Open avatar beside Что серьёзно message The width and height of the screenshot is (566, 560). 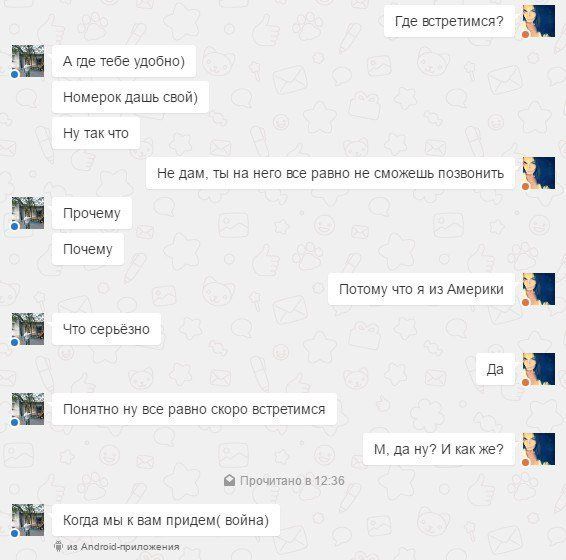point(28,329)
